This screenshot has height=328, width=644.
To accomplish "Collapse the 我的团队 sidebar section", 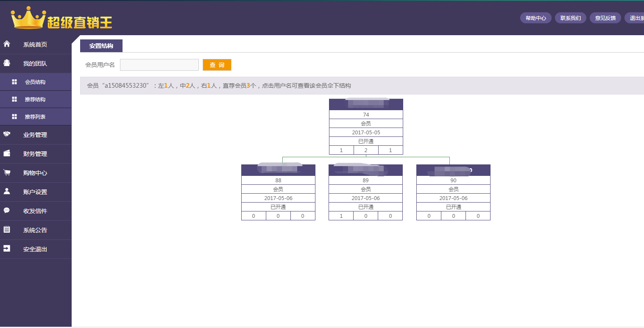I will coord(35,64).
